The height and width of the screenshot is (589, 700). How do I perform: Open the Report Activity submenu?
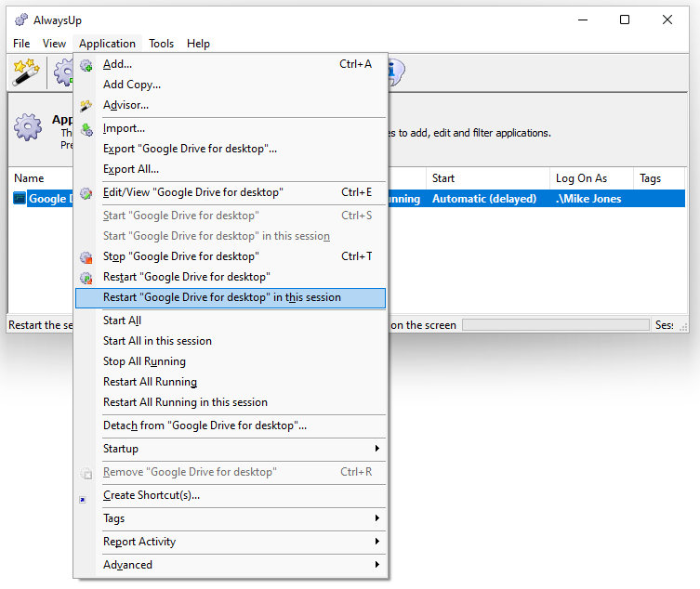coord(376,542)
